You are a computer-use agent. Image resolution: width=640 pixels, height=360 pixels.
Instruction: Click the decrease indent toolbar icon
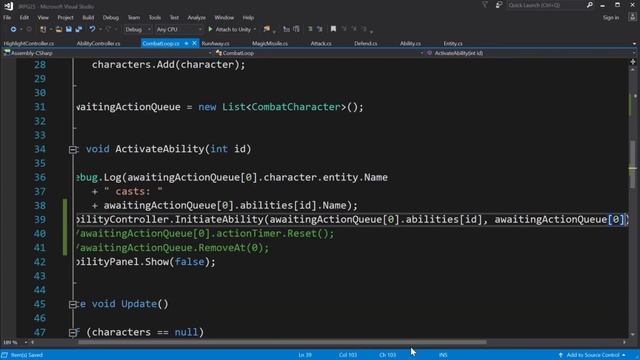pyautogui.click(x=310, y=29)
